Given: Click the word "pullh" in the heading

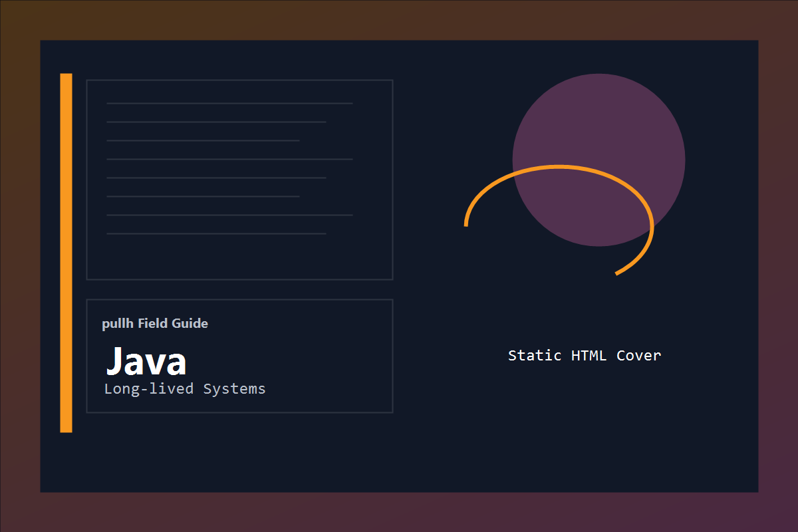Looking at the screenshot, I should pyautogui.click(x=118, y=324).
